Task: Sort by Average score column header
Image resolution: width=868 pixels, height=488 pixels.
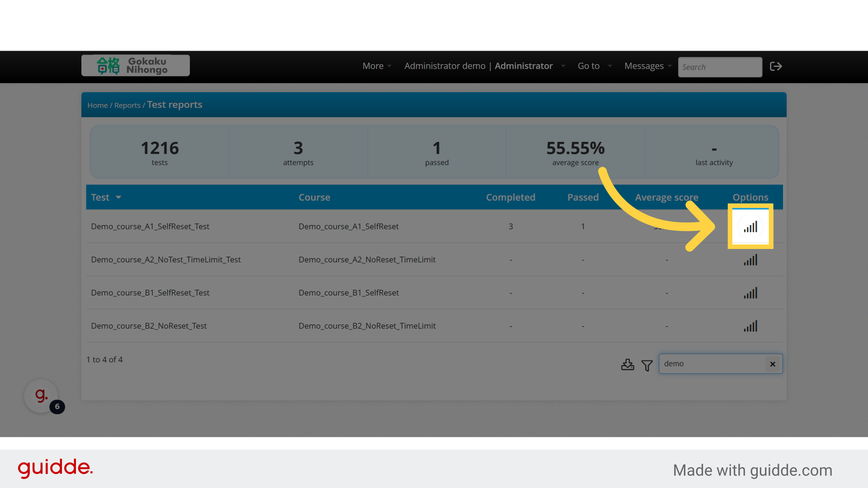Action: coord(666,197)
